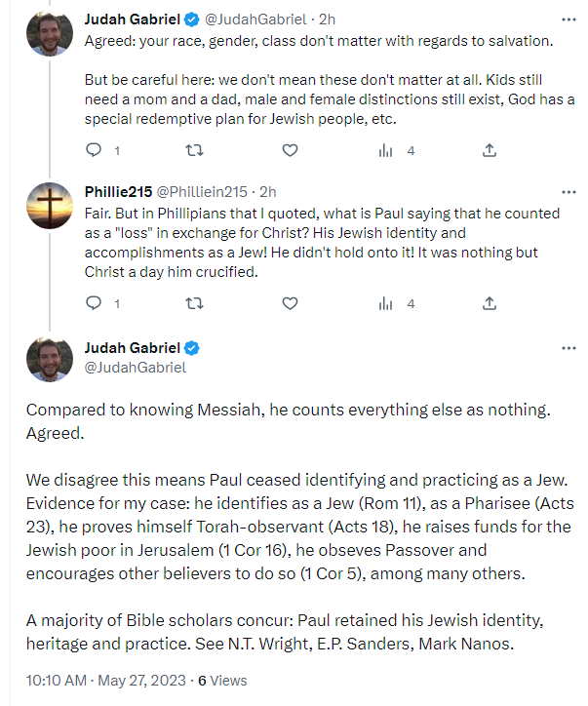View analytics on Phillie215's tweet
588x706 pixels.
(x=387, y=303)
